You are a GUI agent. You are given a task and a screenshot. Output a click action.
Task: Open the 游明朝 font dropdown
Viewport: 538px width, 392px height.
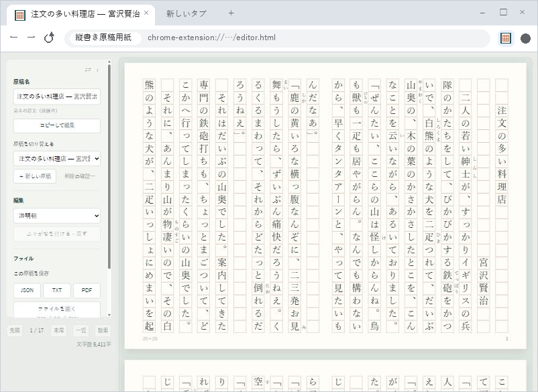click(x=57, y=216)
